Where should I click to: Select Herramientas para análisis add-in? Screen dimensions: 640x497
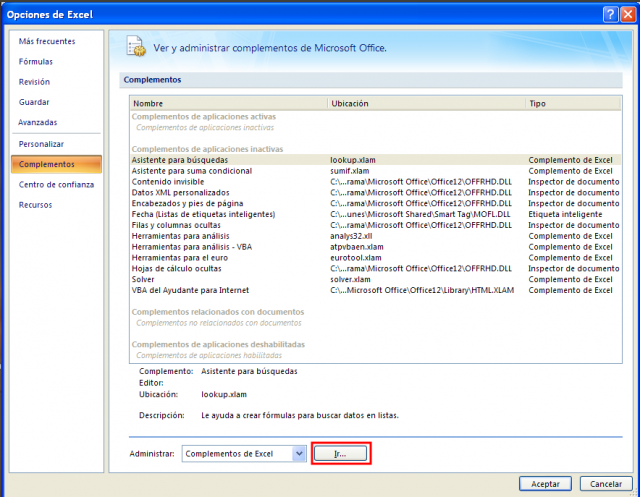click(x=376, y=236)
